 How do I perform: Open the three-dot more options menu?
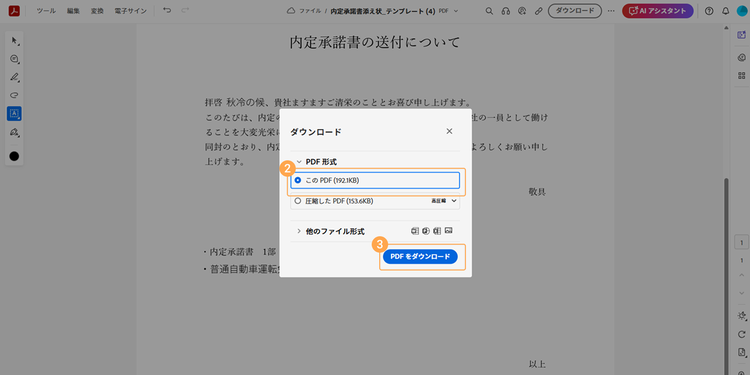click(611, 11)
